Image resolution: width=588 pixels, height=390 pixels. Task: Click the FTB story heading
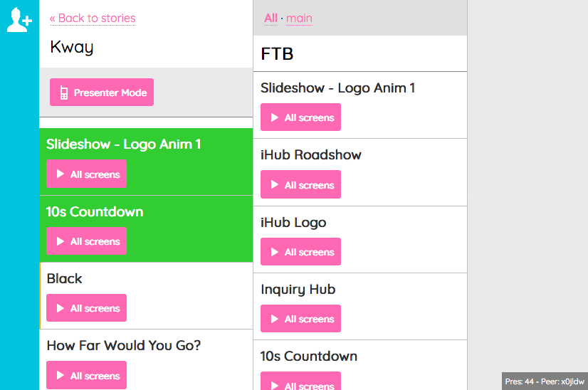[277, 54]
